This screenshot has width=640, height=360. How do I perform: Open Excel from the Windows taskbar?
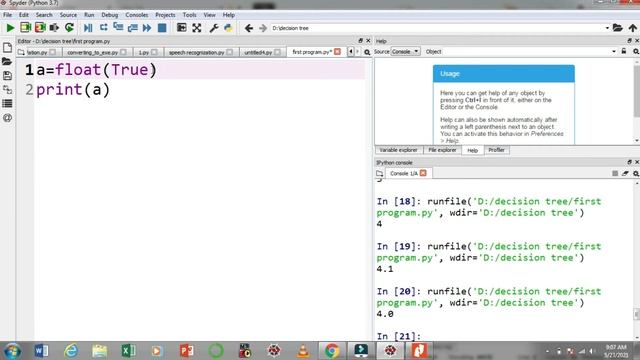click(x=128, y=351)
